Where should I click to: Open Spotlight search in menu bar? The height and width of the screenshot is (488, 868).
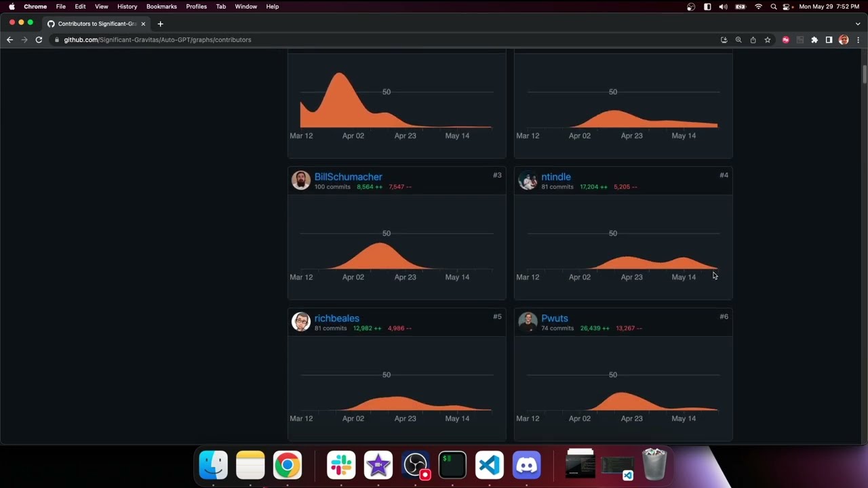(x=774, y=7)
